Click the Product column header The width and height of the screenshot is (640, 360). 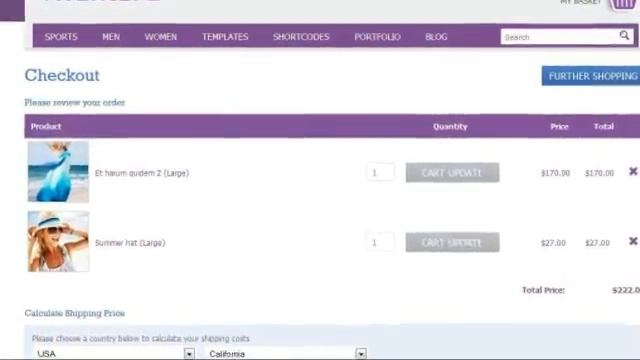(46, 126)
